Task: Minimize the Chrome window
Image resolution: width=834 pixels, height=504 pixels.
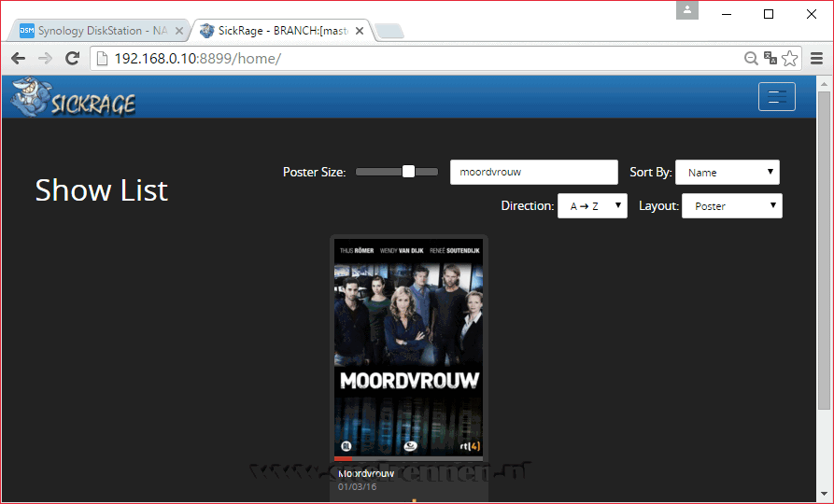Action: tap(727, 14)
